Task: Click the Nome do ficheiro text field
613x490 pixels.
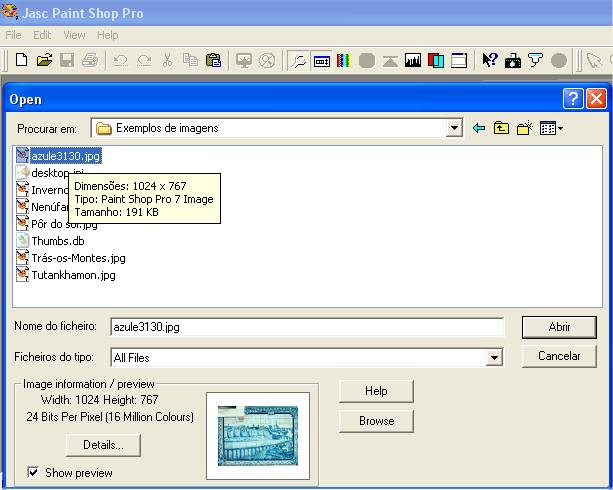Action: pyautogui.click(x=306, y=327)
